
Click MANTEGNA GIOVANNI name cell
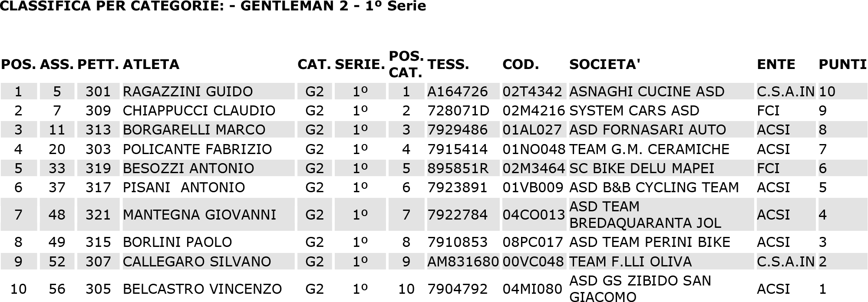(199, 215)
